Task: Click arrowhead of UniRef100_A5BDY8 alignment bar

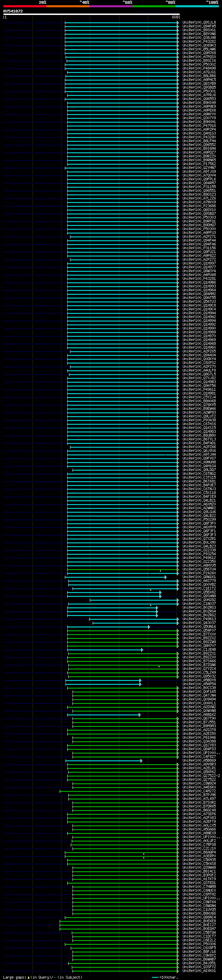Action: [x=140, y=680]
